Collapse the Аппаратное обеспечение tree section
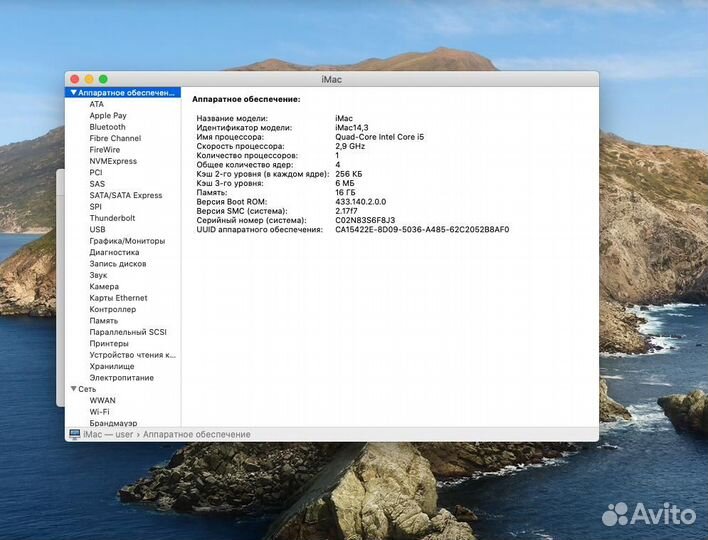708x540 pixels. click(74, 93)
